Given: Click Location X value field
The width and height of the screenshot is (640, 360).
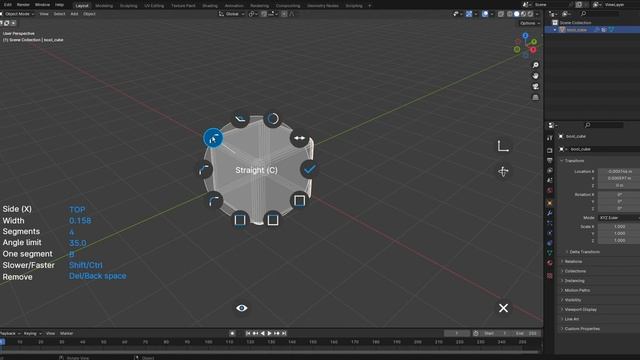Looking at the screenshot, I should click(x=619, y=171).
